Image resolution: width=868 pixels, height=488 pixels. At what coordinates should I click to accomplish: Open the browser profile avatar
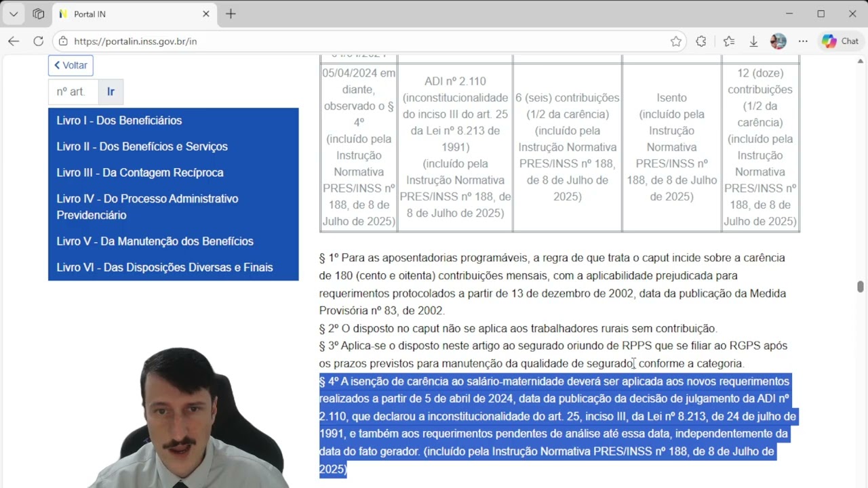778,41
